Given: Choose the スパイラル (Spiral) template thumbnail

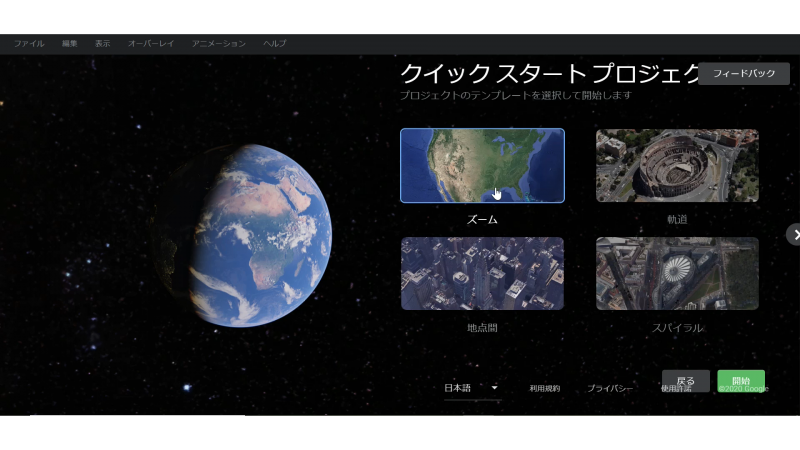Looking at the screenshot, I should (677, 273).
